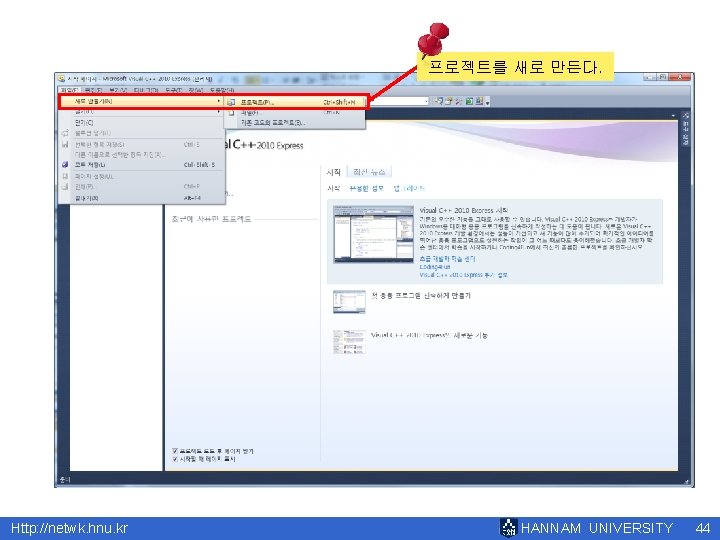This screenshot has width=720, height=540.
Task: Open the 도움말(H) menu
Action: [222, 90]
